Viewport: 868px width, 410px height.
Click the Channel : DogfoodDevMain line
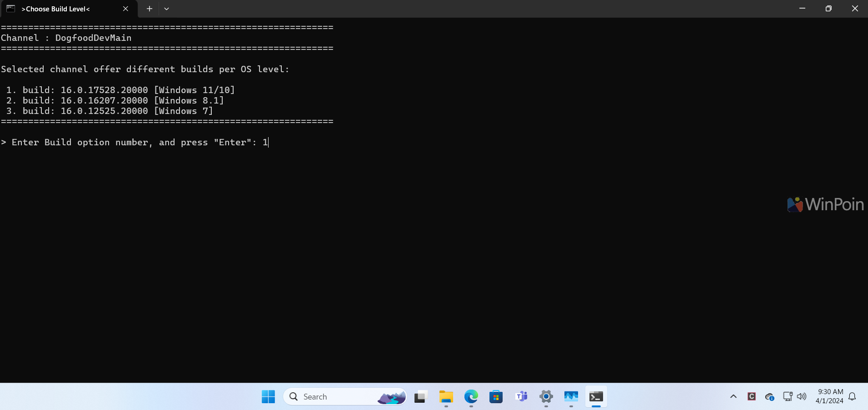(x=66, y=38)
